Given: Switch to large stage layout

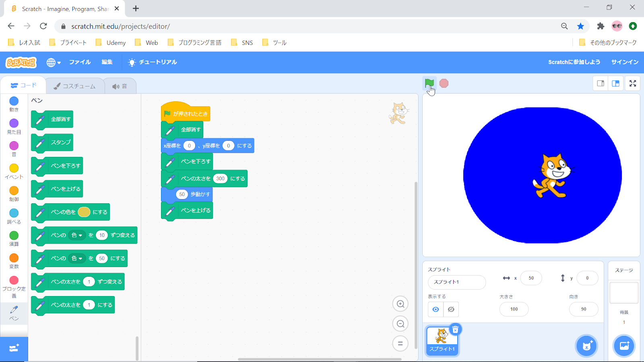Looking at the screenshot, I should [x=615, y=83].
